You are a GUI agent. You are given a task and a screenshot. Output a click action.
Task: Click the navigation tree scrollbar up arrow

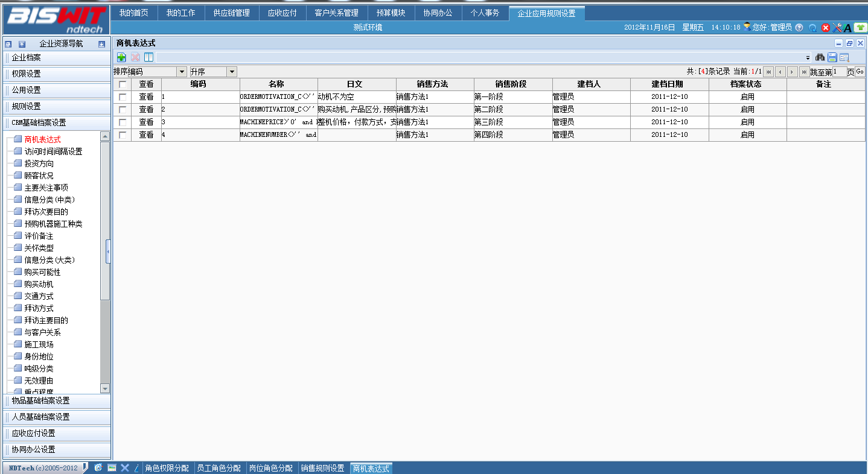(105, 137)
